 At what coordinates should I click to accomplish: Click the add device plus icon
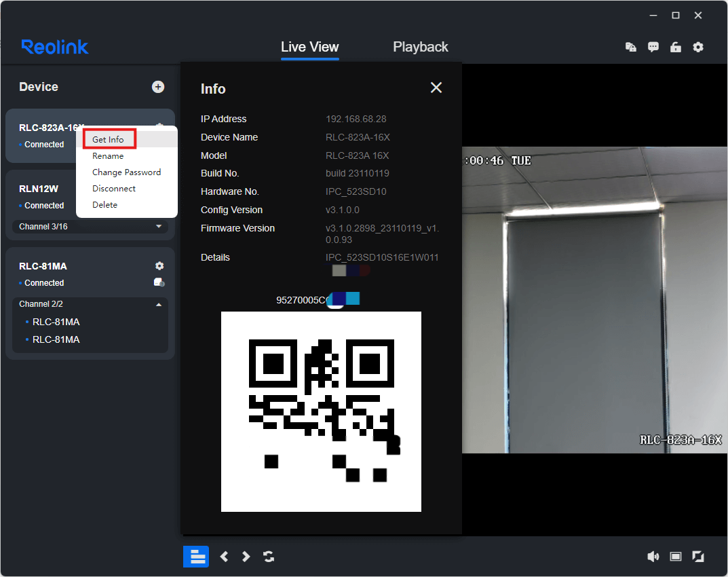pos(158,87)
